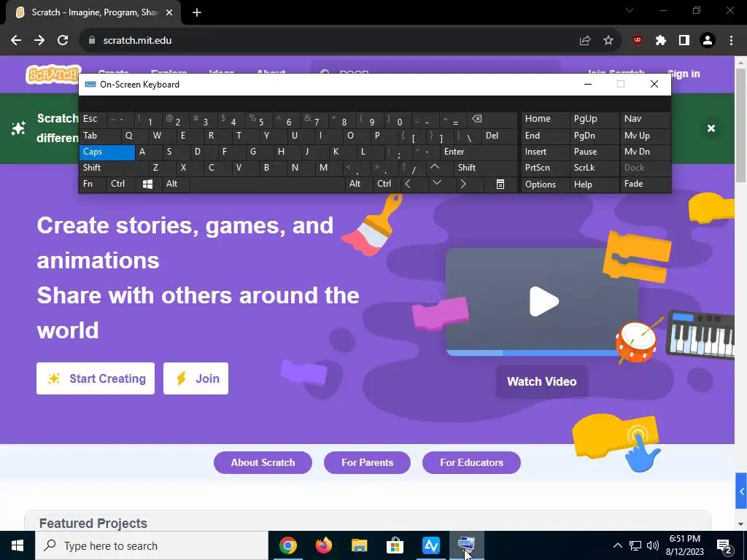
Task: Tap the Windows logo key on keyboard
Action: [147, 184]
